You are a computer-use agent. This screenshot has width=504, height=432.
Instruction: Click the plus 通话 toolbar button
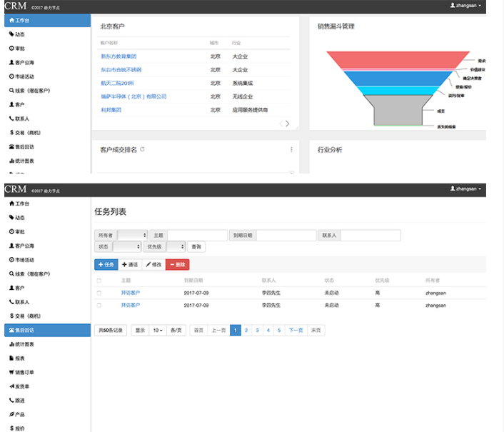click(130, 264)
